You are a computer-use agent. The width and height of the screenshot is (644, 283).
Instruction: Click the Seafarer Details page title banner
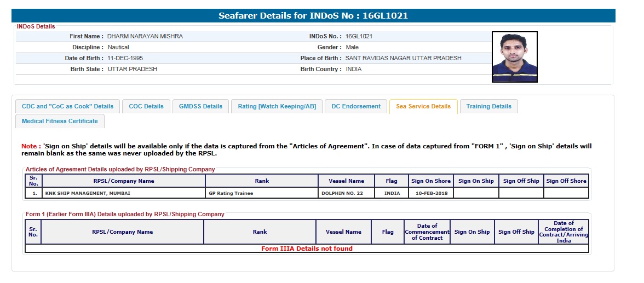[313, 16]
